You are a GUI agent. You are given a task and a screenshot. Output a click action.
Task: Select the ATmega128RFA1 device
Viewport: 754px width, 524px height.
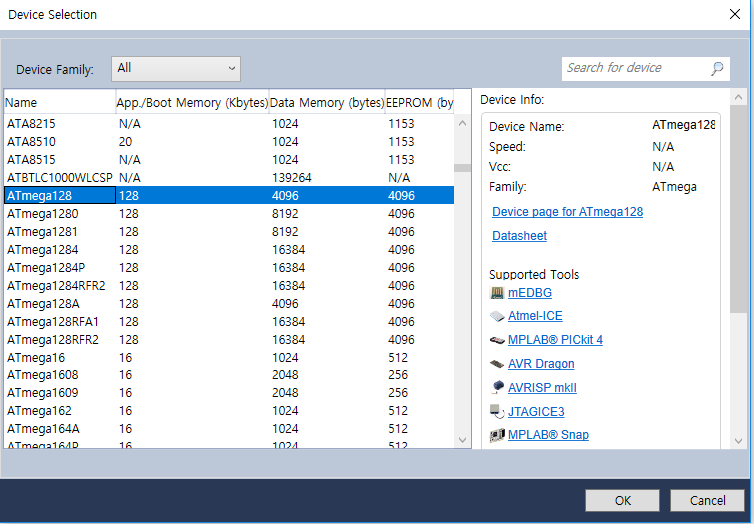(229, 322)
